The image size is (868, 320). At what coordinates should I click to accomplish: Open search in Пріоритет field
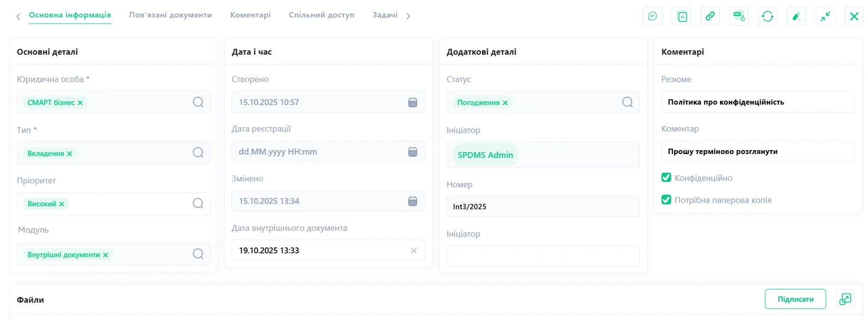pyautogui.click(x=198, y=204)
